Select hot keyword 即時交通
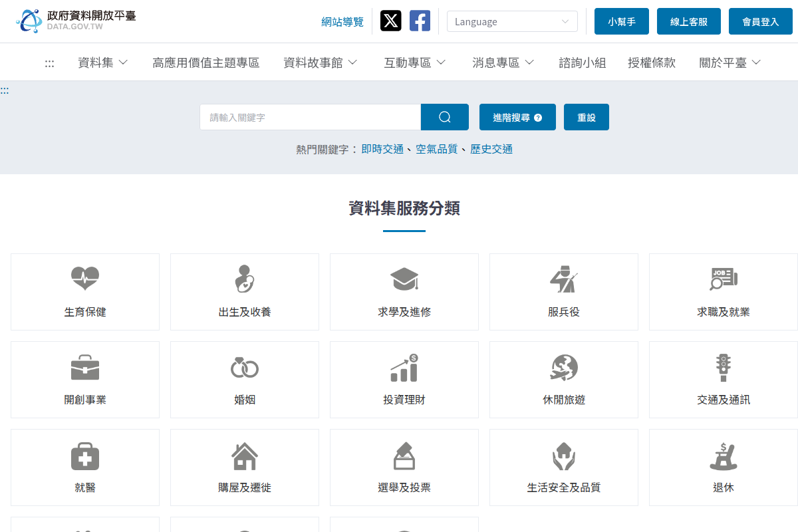Screen dimensions: 798x532 tap(382, 149)
